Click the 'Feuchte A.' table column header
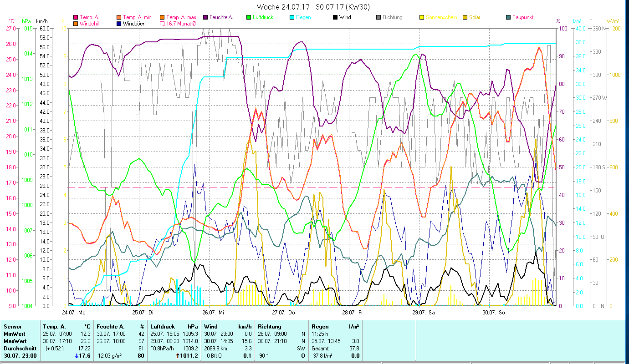Image resolution: width=629 pixels, height=364 pixels. tap(111, 326)
